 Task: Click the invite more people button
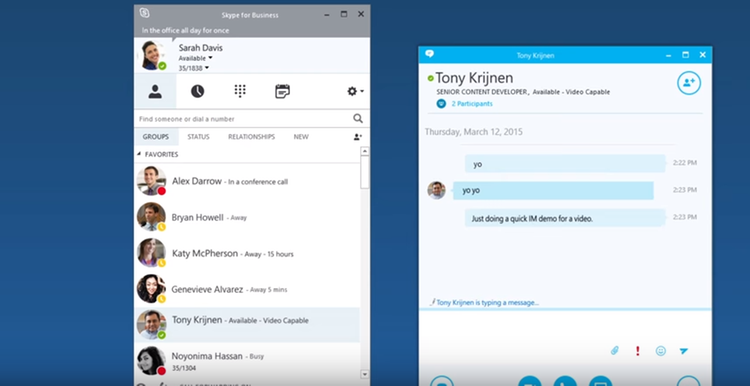689,83
